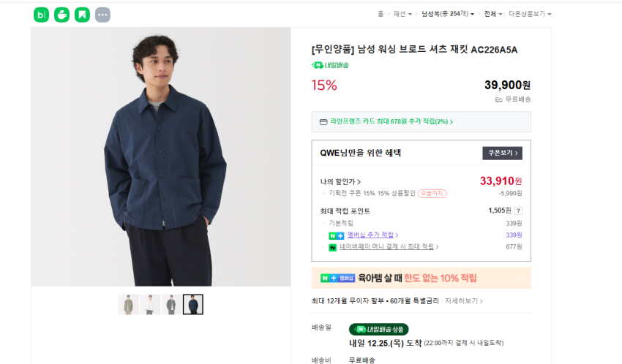The width and height of the screenshot is (622, 364).
Task: Open the 전체 breadcrumb dropdown
Action: click(492, 14)
